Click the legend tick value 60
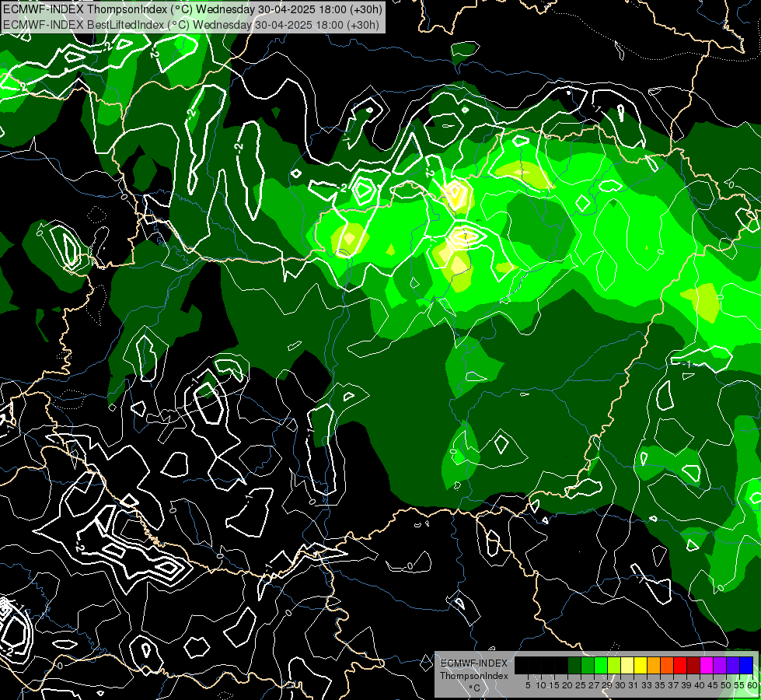761x700 pixels. [x=752, y=685]
